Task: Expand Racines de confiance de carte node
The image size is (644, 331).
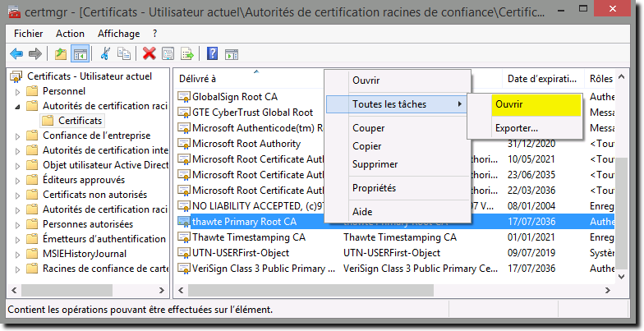Action: tap(18, 269)
